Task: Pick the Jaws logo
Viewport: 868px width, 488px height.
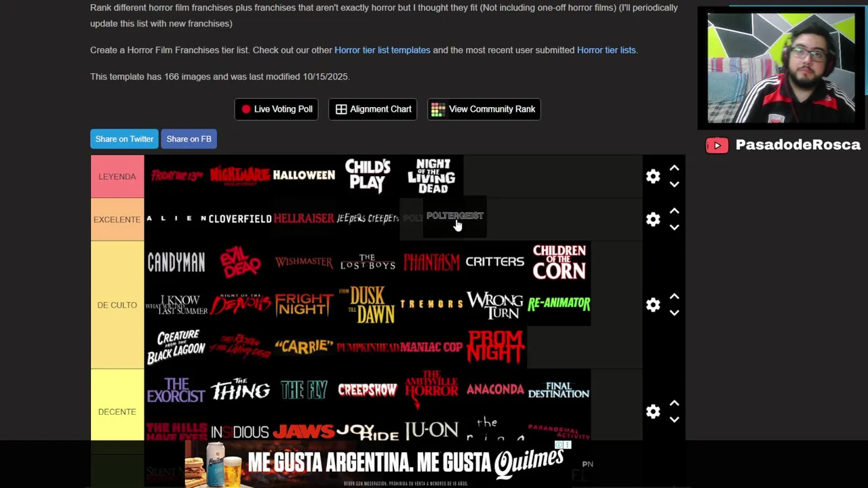Action: [x=304, y=430]
